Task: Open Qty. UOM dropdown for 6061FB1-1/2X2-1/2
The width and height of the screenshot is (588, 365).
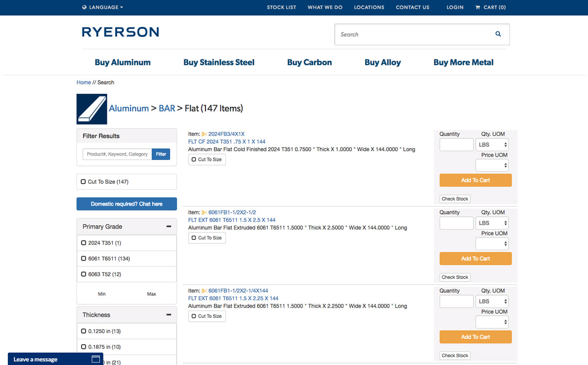Action: [x=492, y=223]
